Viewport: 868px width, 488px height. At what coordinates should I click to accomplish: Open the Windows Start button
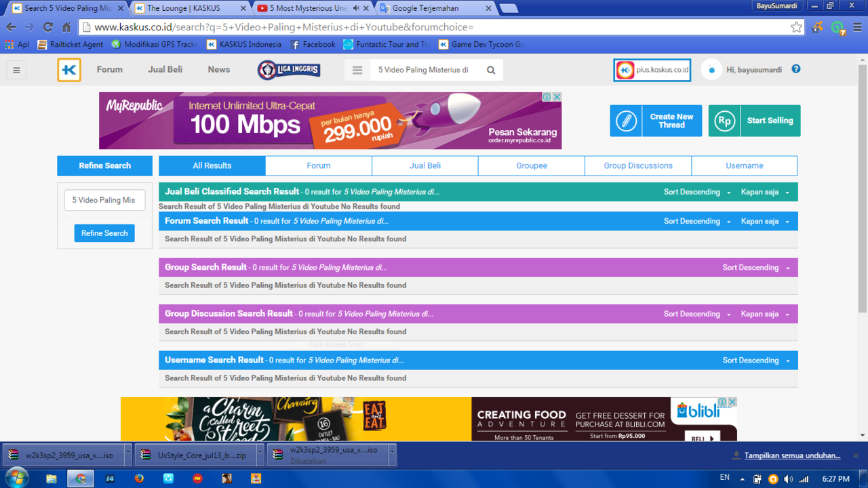[x=16, y=479]
